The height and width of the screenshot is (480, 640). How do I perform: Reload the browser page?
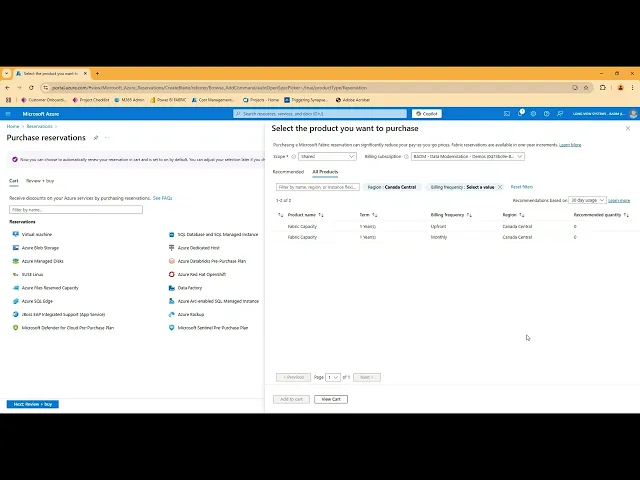(x=31, y=87)
